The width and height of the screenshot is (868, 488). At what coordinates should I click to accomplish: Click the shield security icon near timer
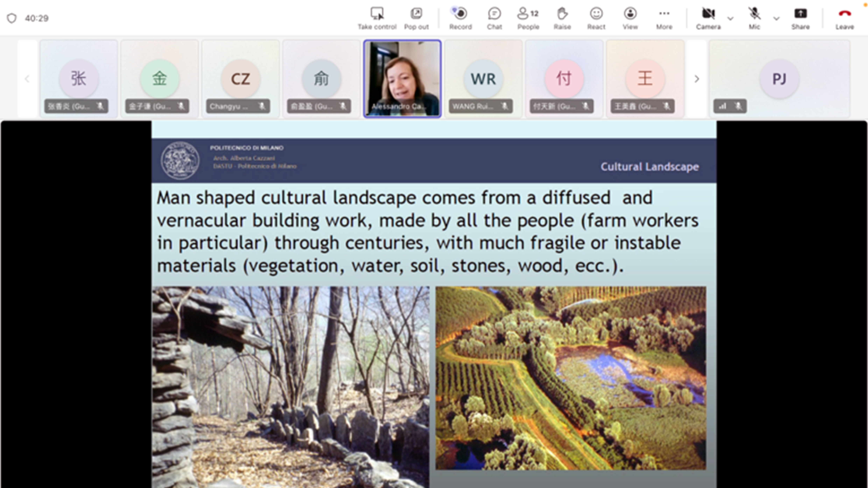(12, 18)
